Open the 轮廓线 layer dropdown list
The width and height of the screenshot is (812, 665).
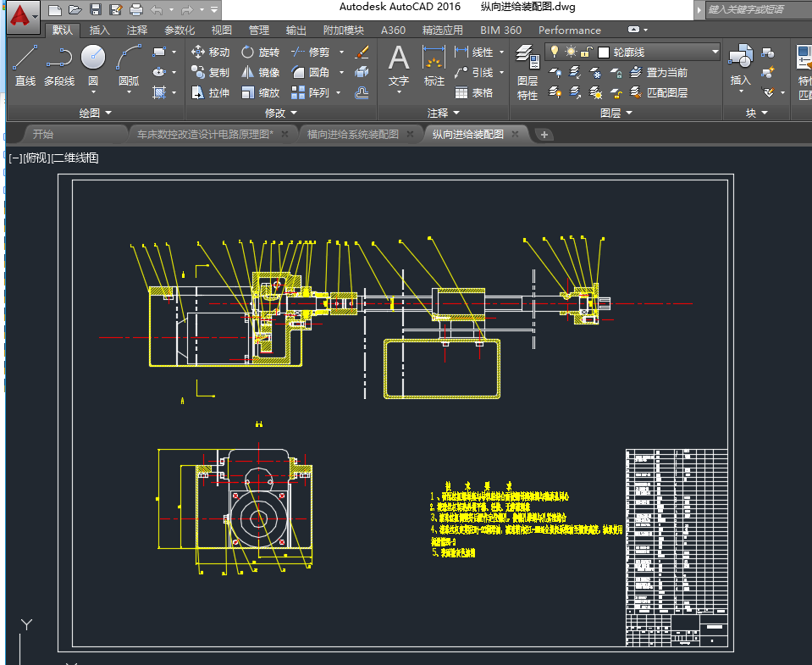click(715, 53)
